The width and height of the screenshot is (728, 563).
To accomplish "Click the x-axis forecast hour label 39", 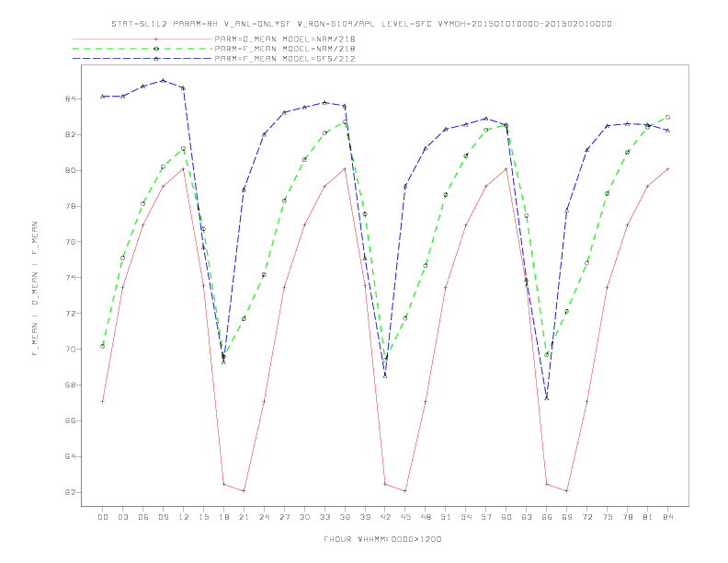I will [x=365, y=517].
